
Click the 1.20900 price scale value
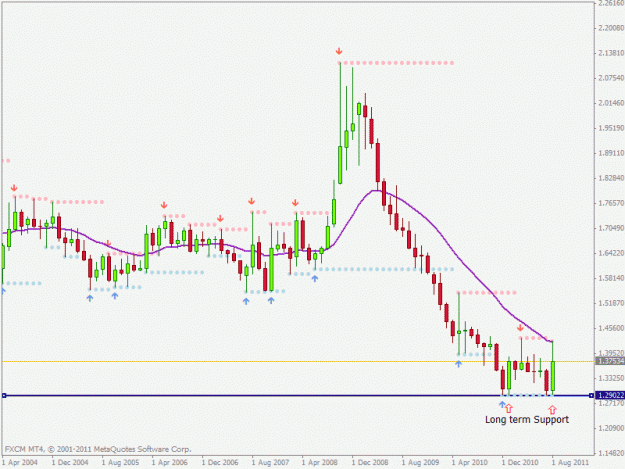[611, 428]
